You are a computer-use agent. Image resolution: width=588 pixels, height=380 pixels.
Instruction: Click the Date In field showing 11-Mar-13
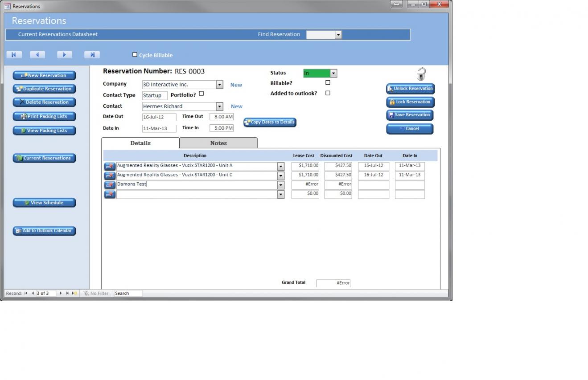159,128
